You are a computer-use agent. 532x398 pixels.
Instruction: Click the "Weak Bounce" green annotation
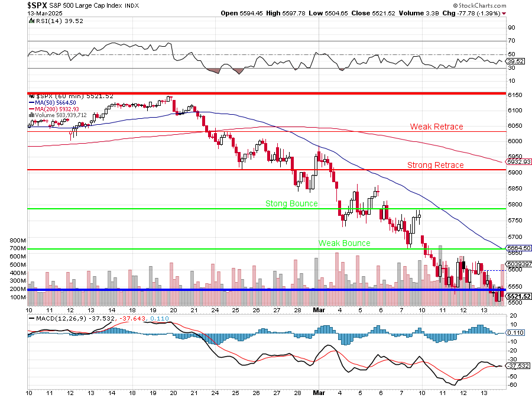click(x=344, y=243)
